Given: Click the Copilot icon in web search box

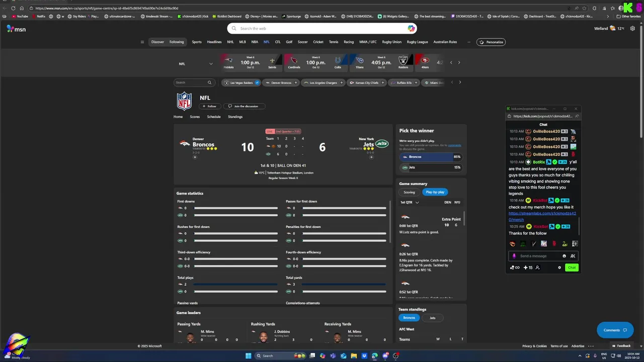Looking at the screenshot, I should [411, 28].
